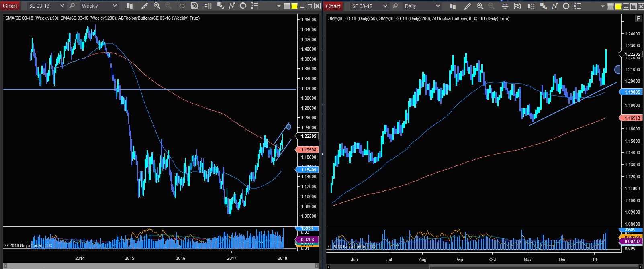Open chart Properties list in Weekly chart
The image size is (644, 269).
point(254,6)
